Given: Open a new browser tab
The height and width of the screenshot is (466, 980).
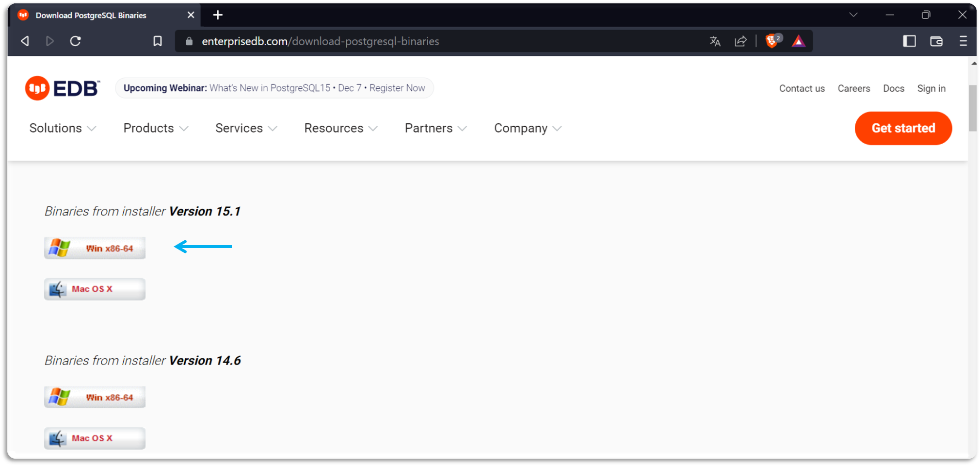Looking at the screenshot, I should (218, 15).
